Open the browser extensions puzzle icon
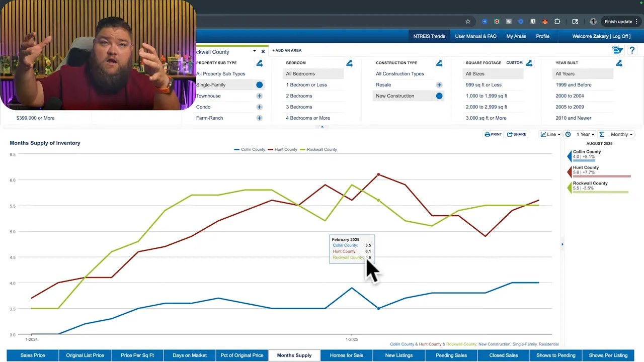 [x=557, y=22]
